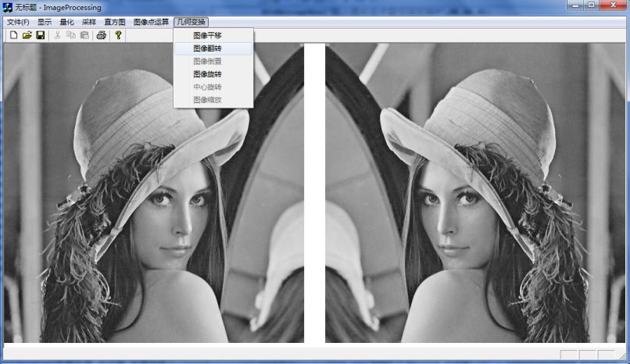Open a file with the folder icon
The height and width of the screenshot is (364, 630).
pos(27,35)
